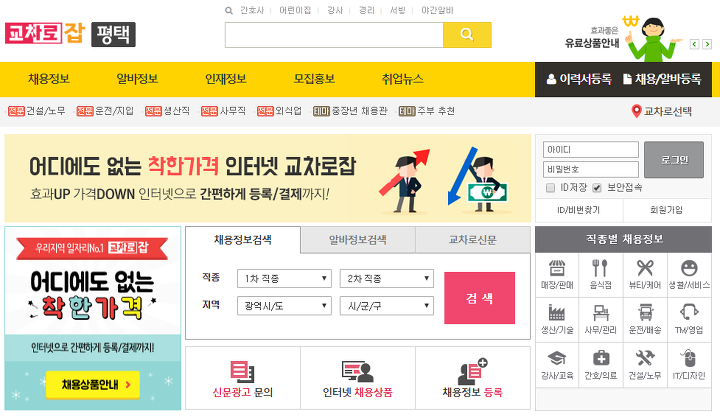Screen dimensions: 720x417
Task: Show next promoted product with right arrow
Action: point(707,44)
